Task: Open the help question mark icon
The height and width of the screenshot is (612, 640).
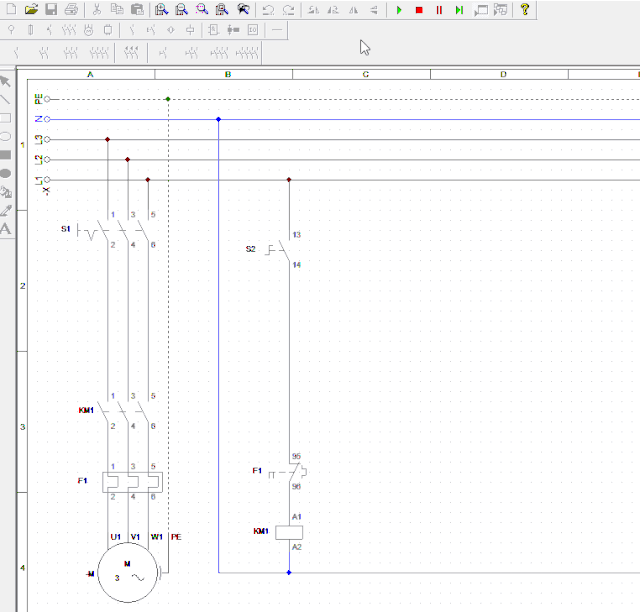Action: point(525,10)
